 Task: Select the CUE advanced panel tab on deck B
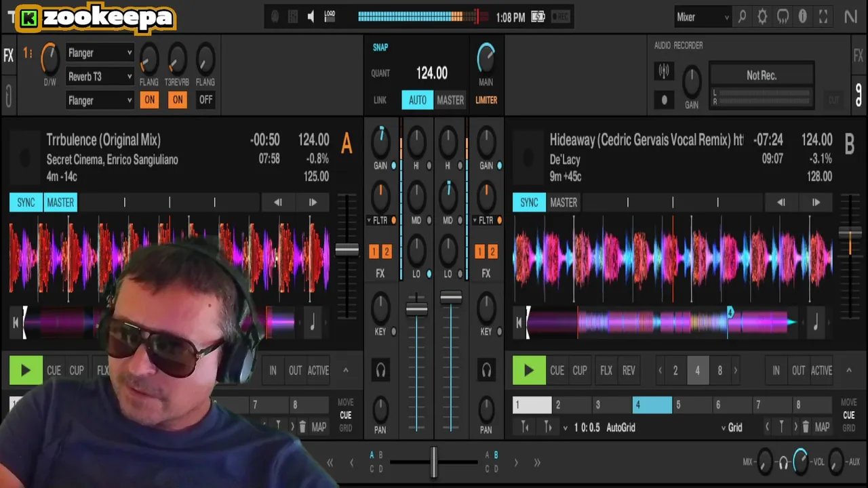(x=848, y=415)
